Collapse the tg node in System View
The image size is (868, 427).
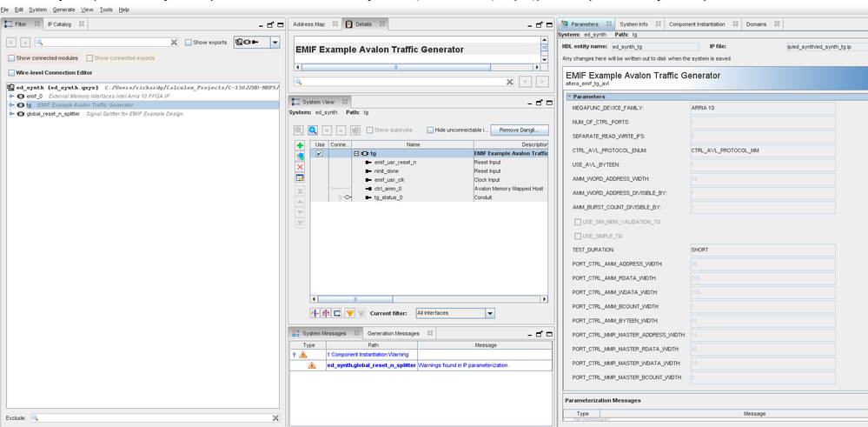click(x=356, y=154)
